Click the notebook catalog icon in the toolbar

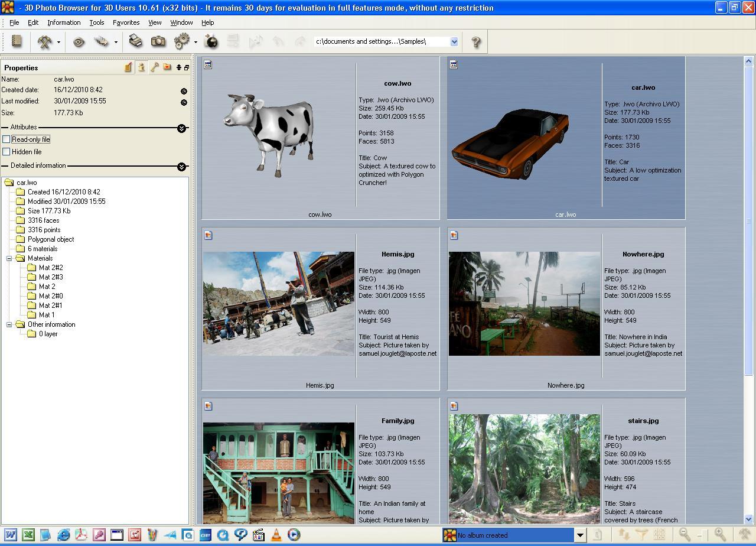click(x=17, y=41)
